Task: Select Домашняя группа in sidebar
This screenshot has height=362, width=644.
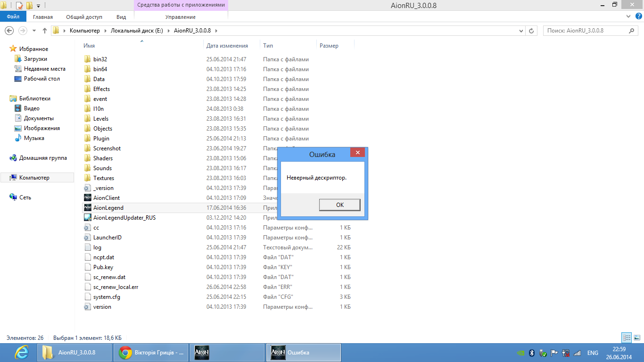Action: [x=43, y=158]
